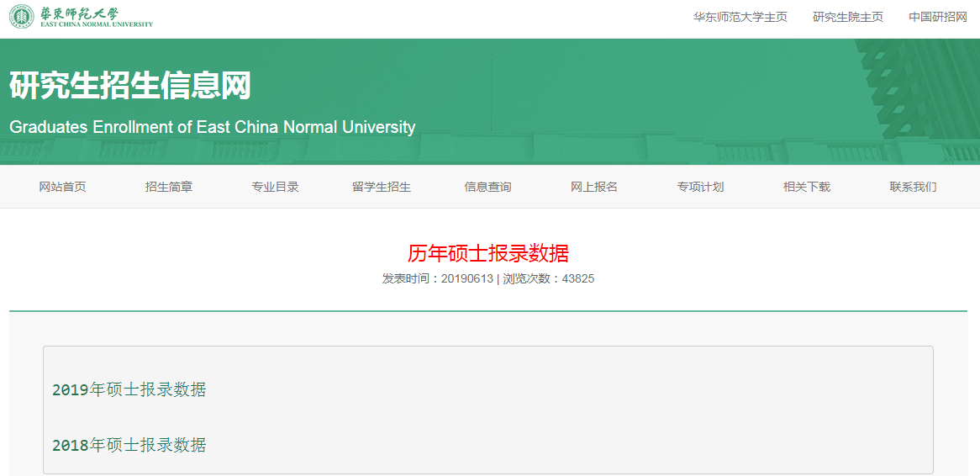The height and width of the screenshot is (476, 980).
Task: Click the Graduates Enrollment English subtitle
Action: 212,127
